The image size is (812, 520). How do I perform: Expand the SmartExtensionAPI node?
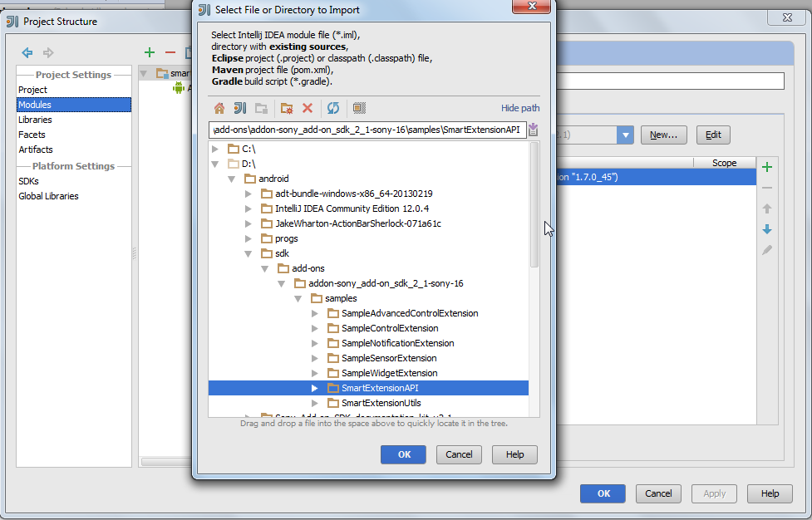[x=314, y=388]
